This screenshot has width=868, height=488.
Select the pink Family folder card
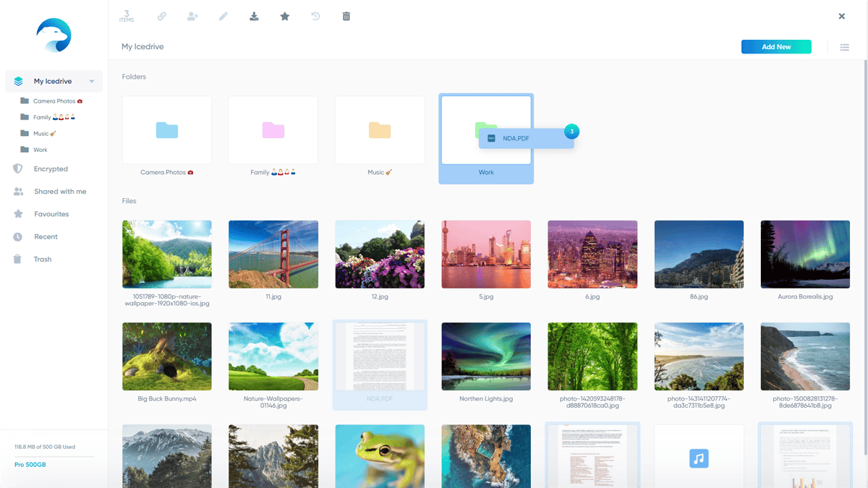[x=273, y=130]
